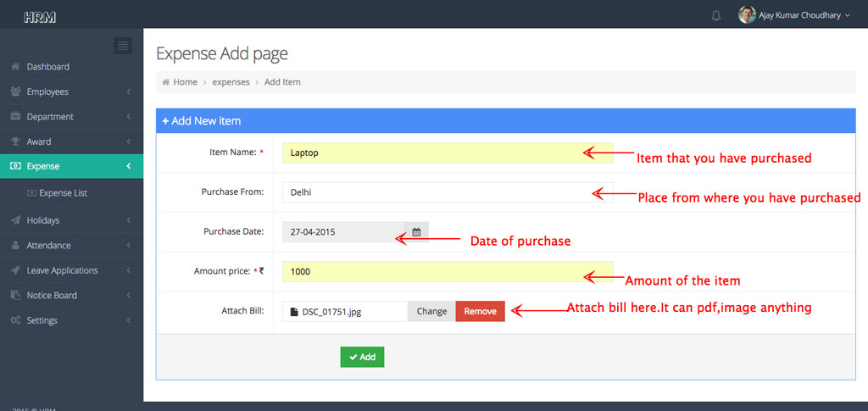The width and height of the screenshot is (868, 411).
Task: Expand the Department submenu arrow
Action: point(128,117)
